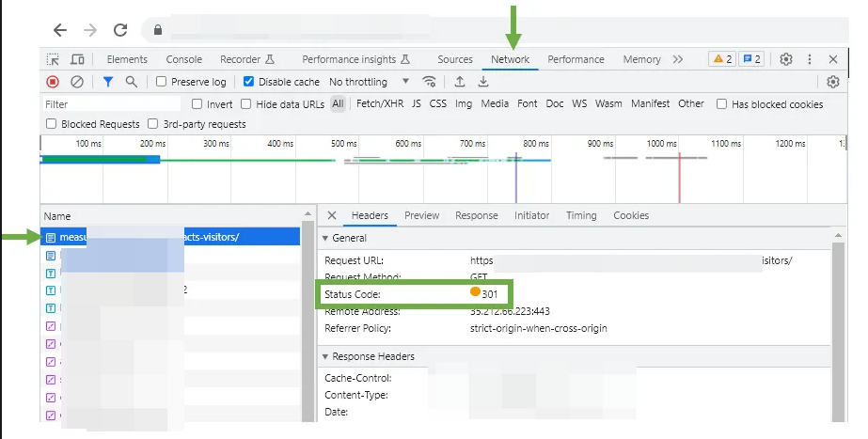This screenshot has width=868, height=439.
Task: Open DevTools settings gear
Action: 786,59
